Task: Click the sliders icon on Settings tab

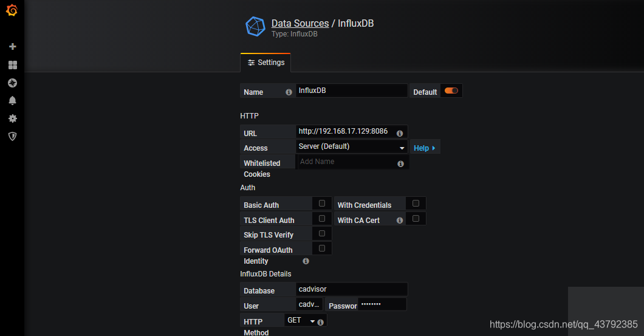Action: point(251,63)
